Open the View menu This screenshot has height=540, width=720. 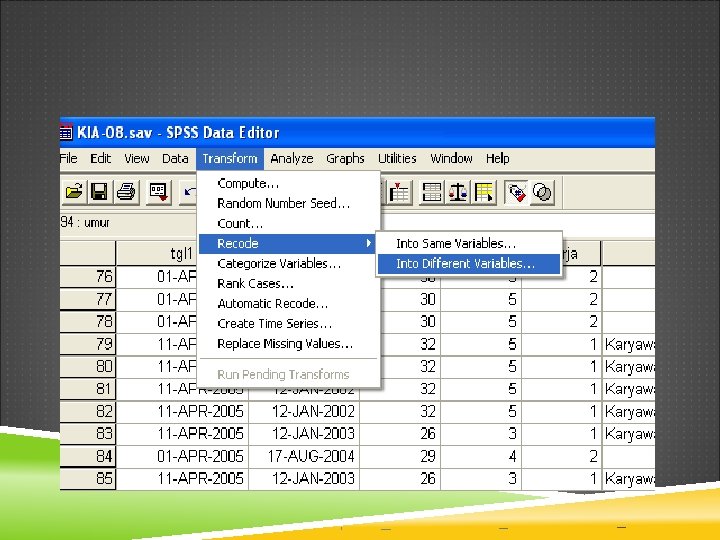coord(137,158)
